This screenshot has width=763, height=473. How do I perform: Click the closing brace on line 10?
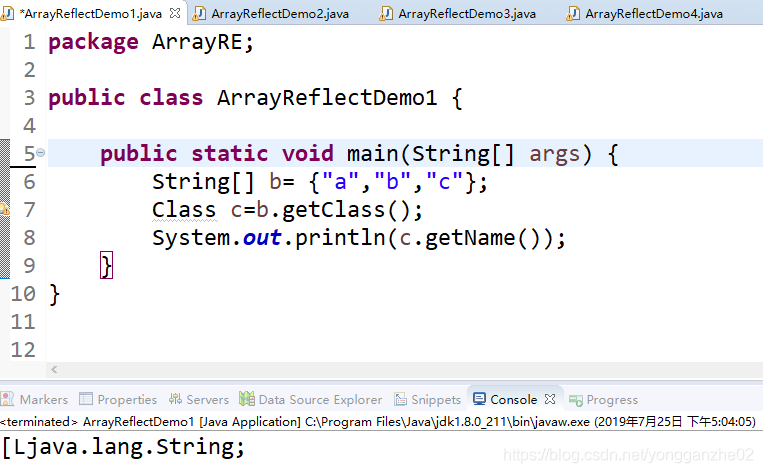[54, 294]
